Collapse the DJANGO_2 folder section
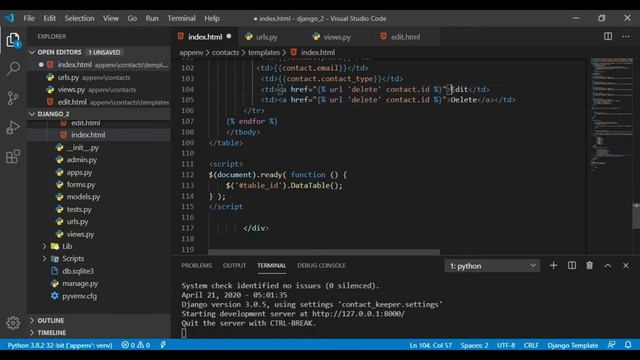 click(x=99, y=114)
